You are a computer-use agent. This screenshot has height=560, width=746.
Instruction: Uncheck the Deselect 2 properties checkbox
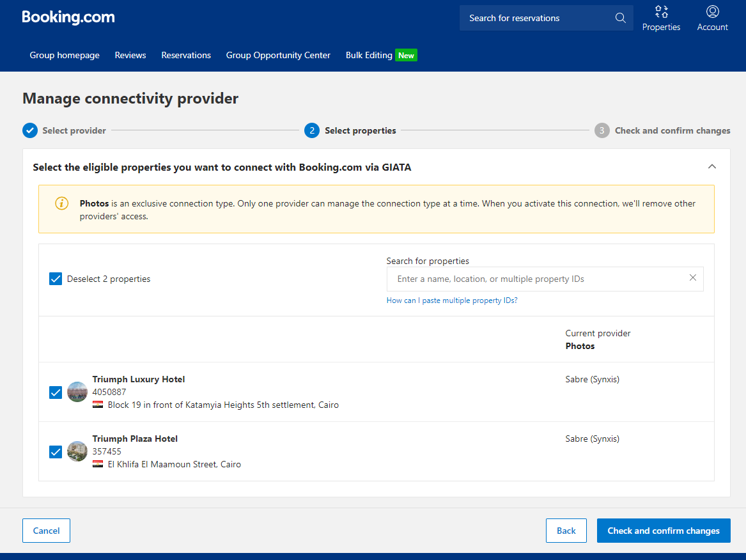(x=56, y=279)
